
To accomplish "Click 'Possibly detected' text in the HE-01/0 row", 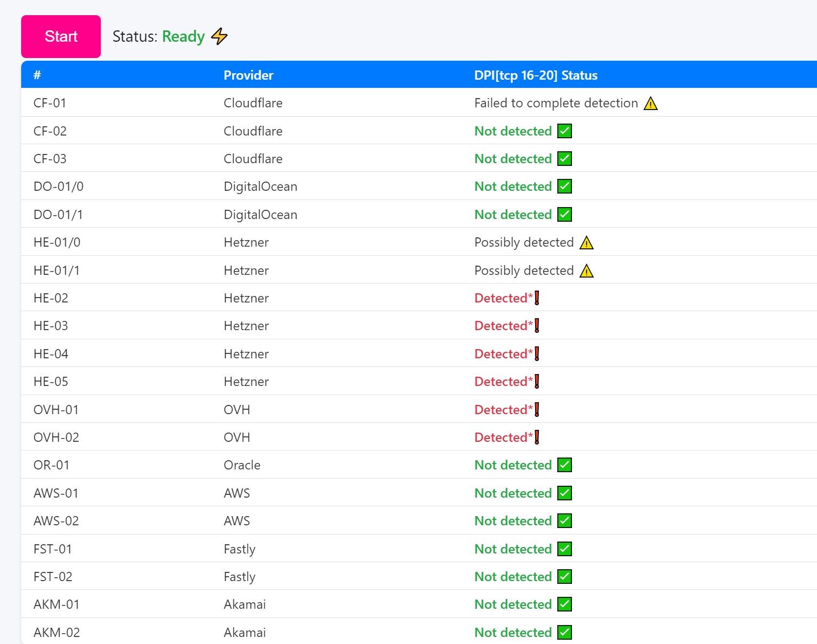I will click(524, 242).
